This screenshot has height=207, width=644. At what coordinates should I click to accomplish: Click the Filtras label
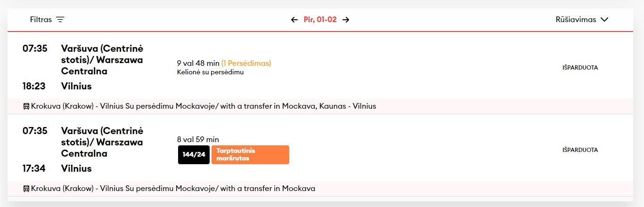(x=41, y=20)
